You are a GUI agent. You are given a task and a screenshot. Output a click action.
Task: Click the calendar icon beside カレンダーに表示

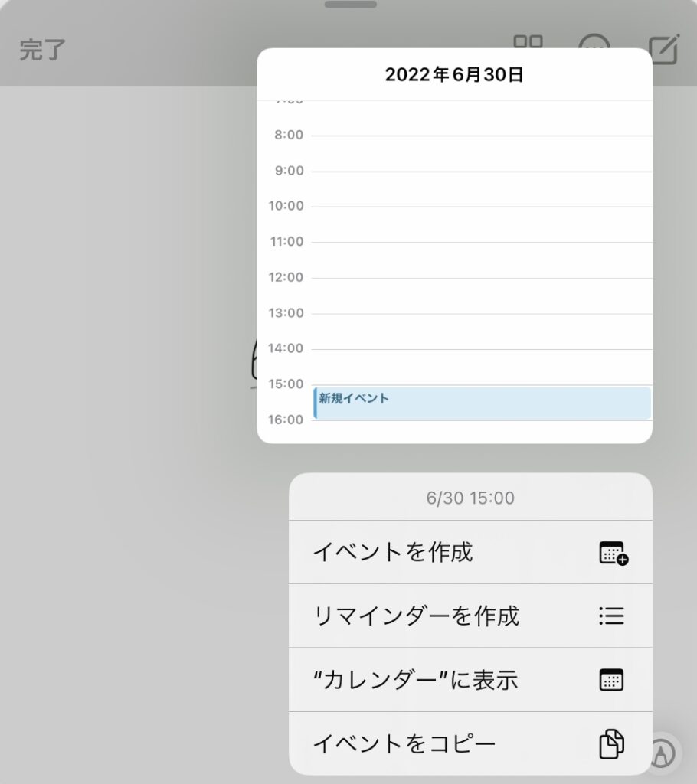(x=611, y=680)
